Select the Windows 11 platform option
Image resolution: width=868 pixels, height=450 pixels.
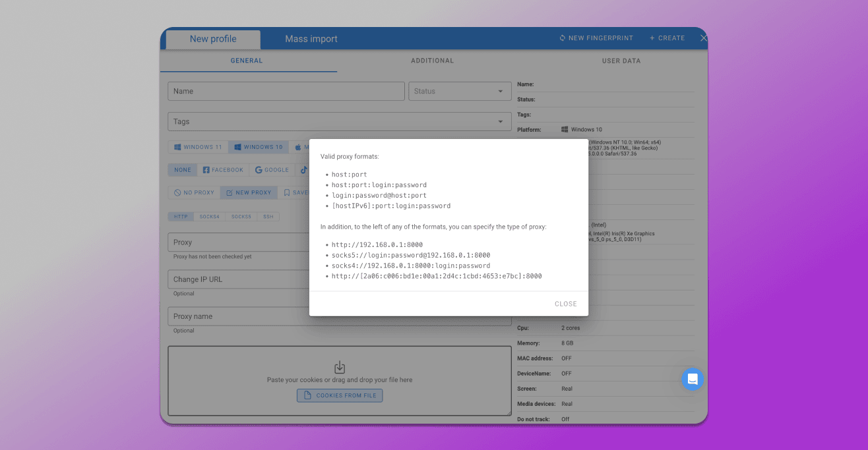click(198, 148)
